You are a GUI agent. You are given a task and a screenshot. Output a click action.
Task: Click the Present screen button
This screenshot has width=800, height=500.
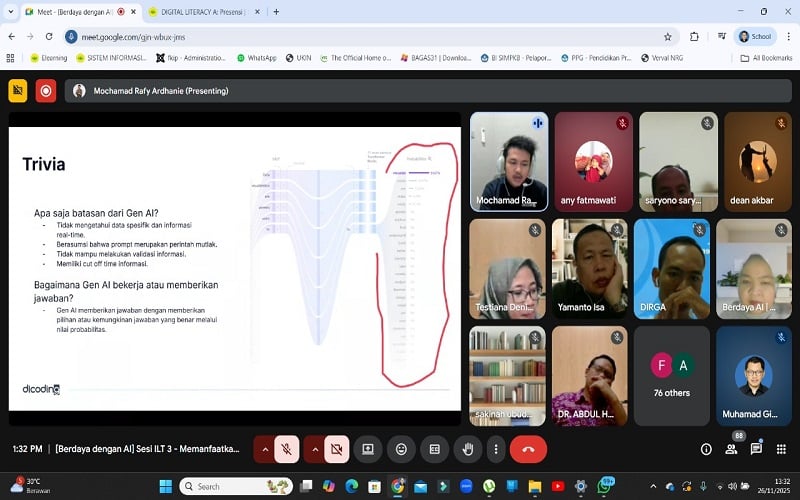[x=368, y=449]
